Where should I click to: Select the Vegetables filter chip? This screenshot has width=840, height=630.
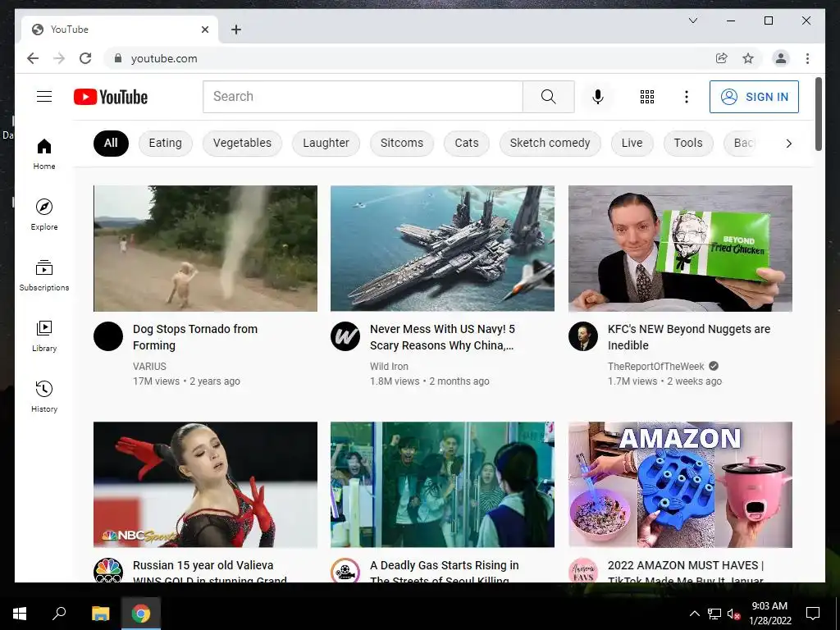(x=242, y=143)
